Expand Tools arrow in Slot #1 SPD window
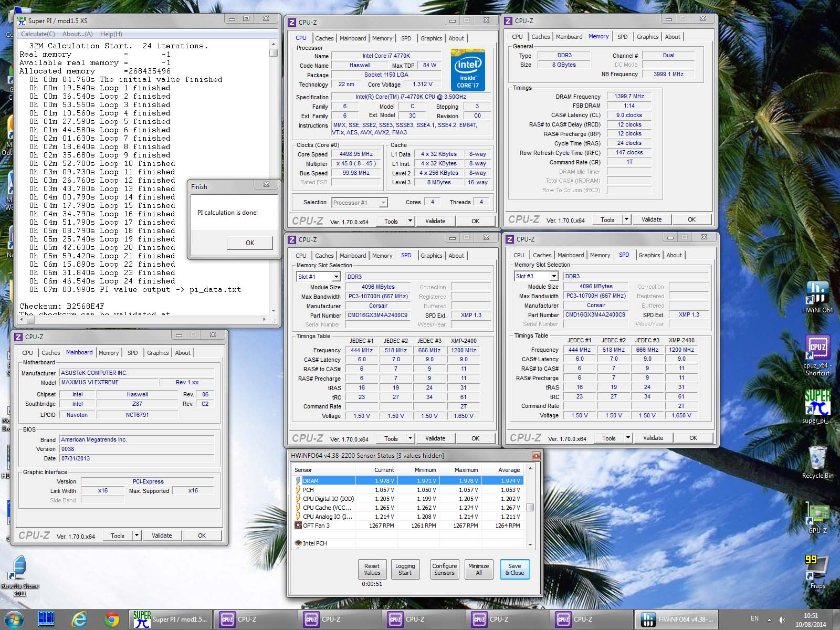 click(410, 438)
